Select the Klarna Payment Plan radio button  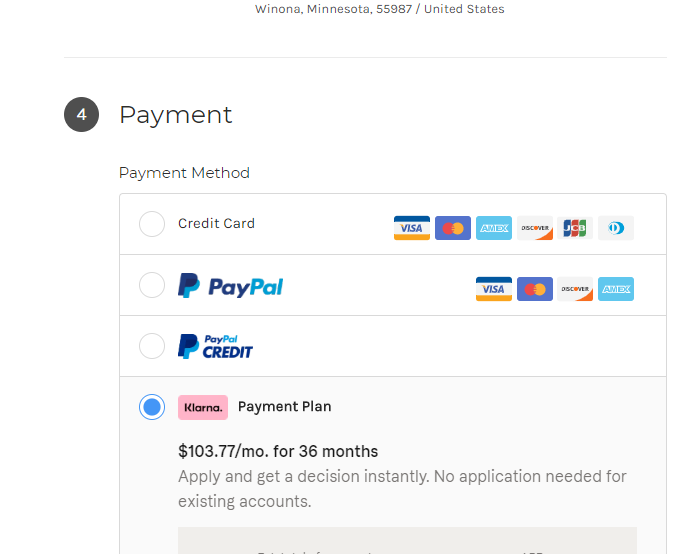click(152, 407)
